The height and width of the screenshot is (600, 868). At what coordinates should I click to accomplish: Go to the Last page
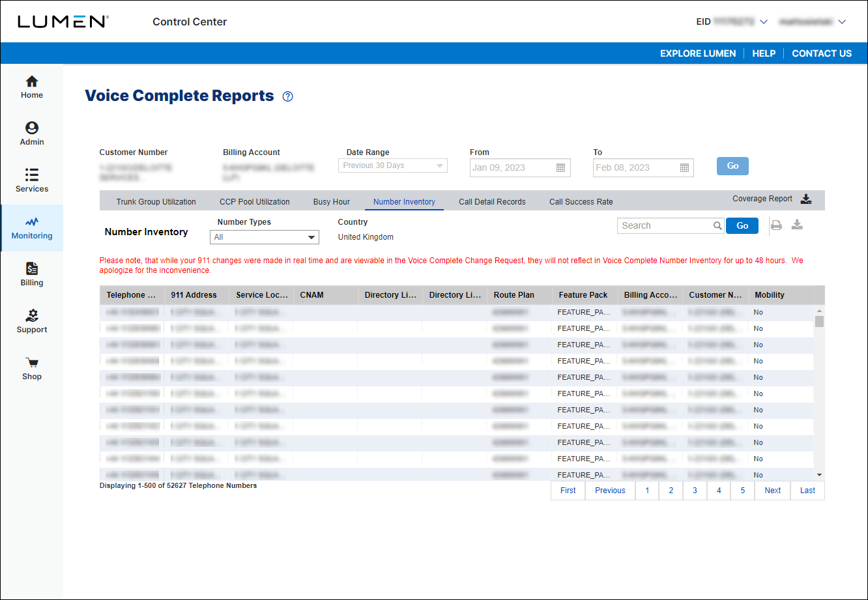coord(807,491)
